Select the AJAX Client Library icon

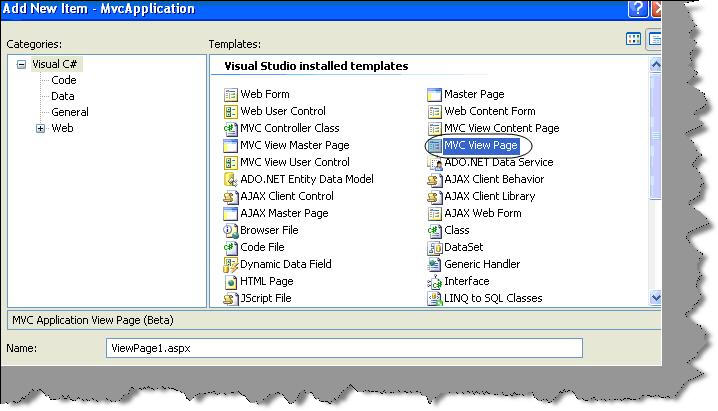tap(434, 196)
